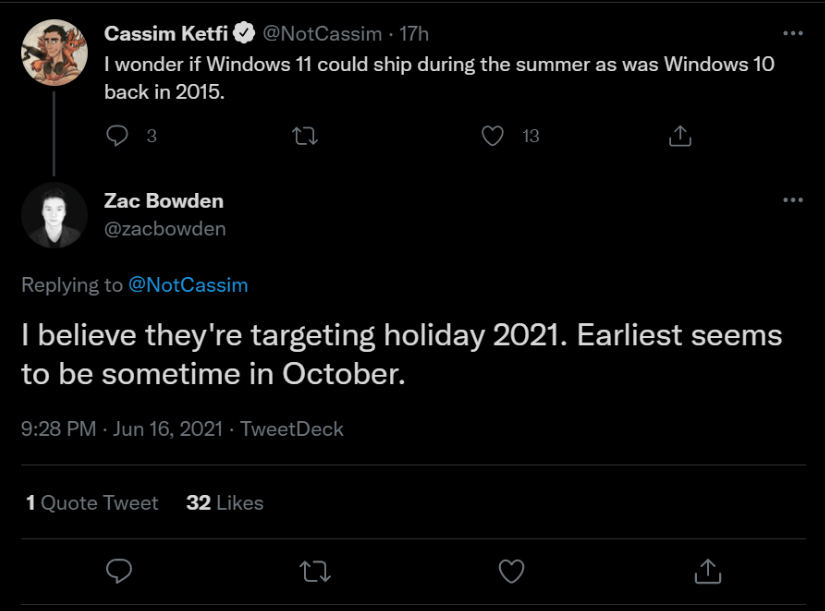Open the Zac Bowden display name
This screenshot has height=611, width=825.
coord(164,201)
